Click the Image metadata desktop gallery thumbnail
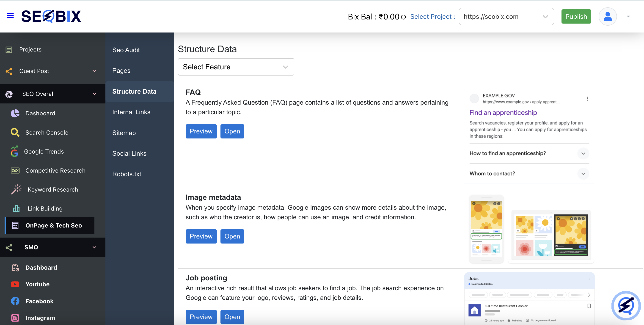 (x=551, y=236)
